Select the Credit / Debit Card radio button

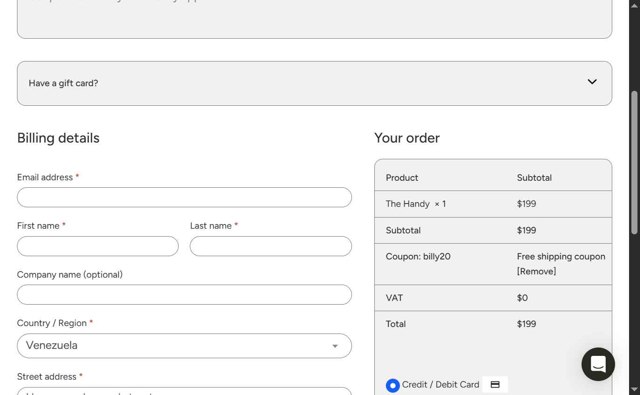[x=393, y=385]
